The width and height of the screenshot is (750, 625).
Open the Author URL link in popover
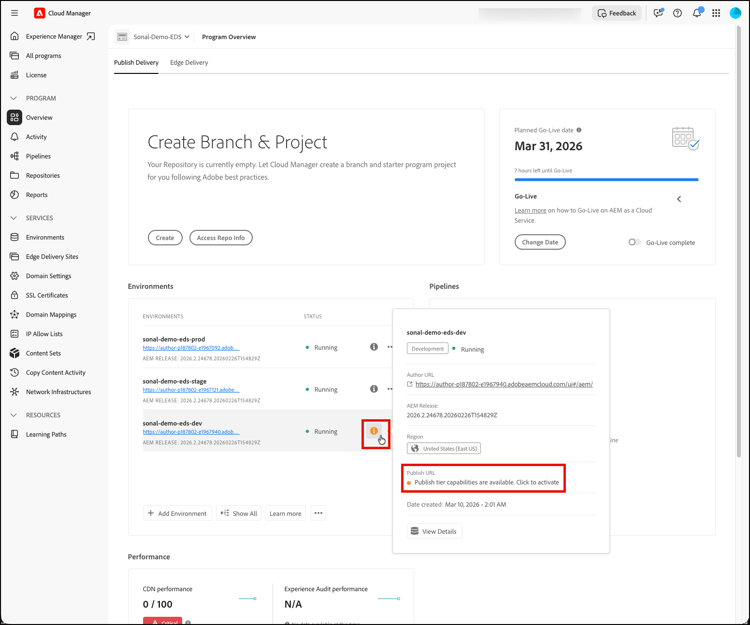[x=504, y=384]
